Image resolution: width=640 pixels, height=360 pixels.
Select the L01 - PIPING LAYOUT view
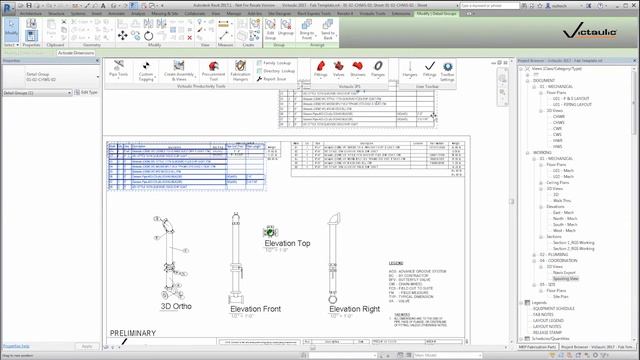click(x=572, y=104)
